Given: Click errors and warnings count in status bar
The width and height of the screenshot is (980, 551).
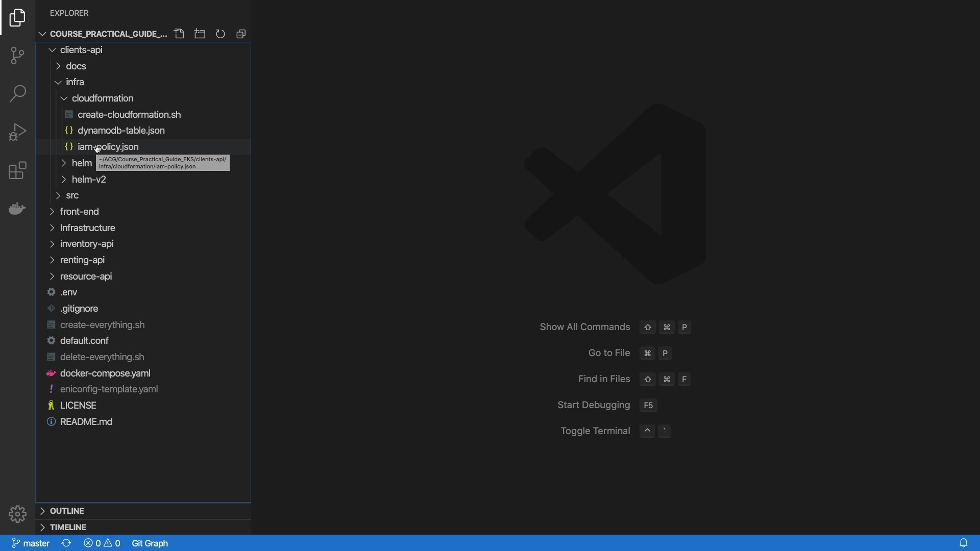Looking at the screenshot, I should 102,543.
